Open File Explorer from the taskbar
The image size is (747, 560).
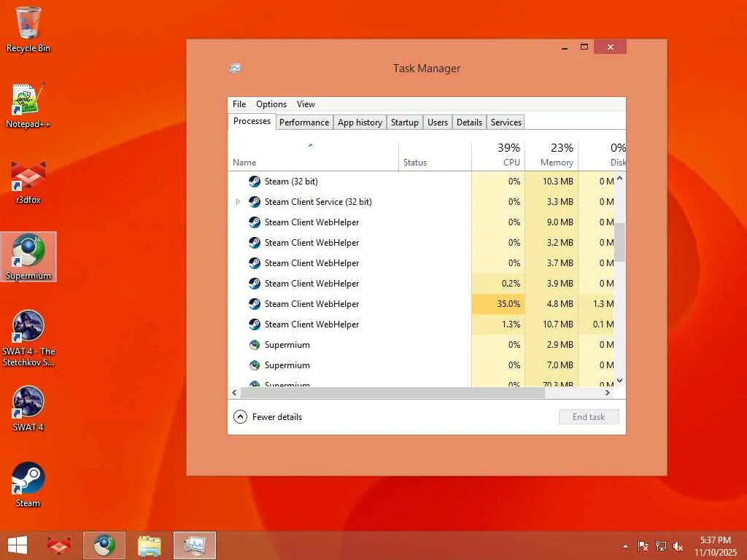150,545
